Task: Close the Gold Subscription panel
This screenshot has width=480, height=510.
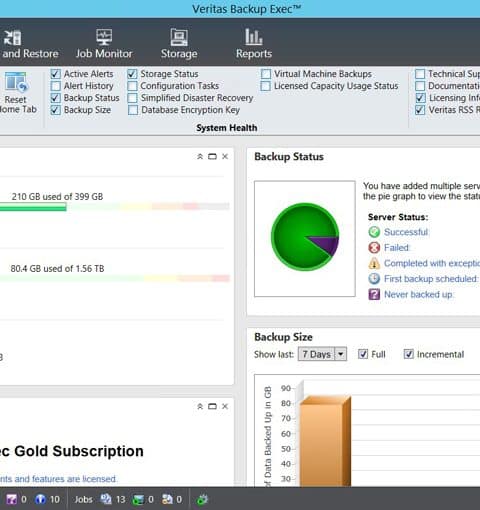Action: click(x=225, y=406)
